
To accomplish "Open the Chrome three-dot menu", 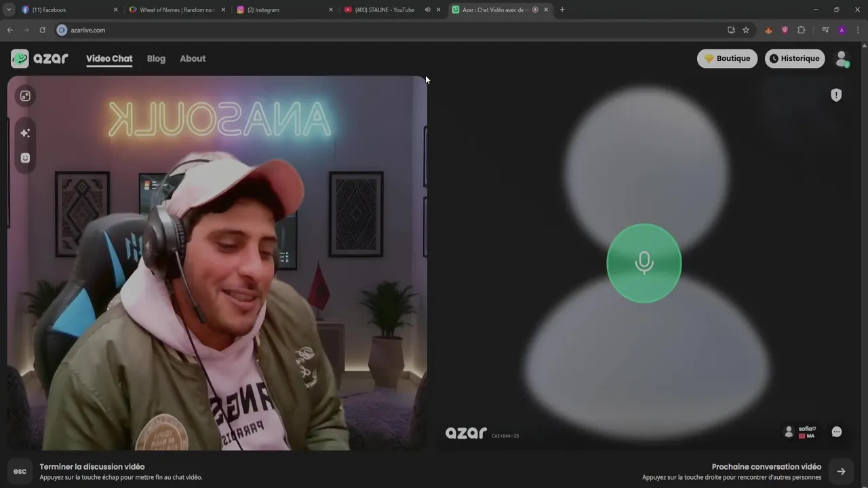I will (858, 30).
